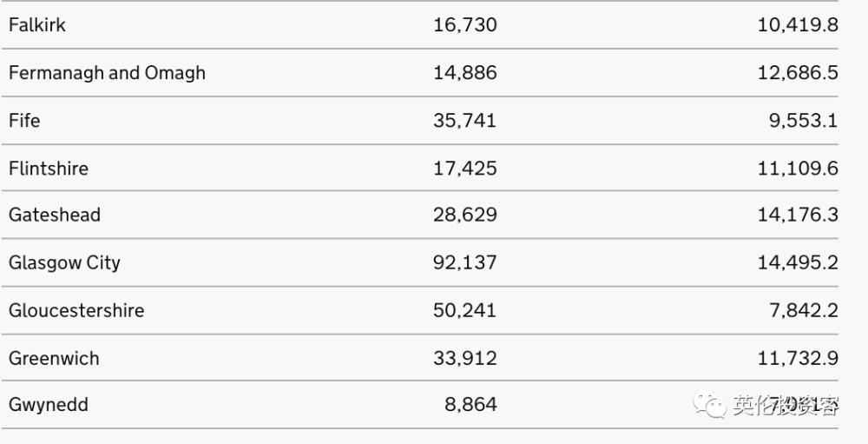The image size is (868, 444).
Task: Select the Falkirk row name
Action: pyautogui.click(x=37, y=25)
